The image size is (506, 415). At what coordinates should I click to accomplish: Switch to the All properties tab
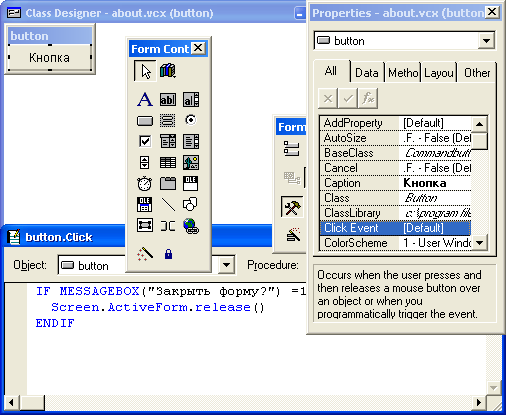[331, 71]
